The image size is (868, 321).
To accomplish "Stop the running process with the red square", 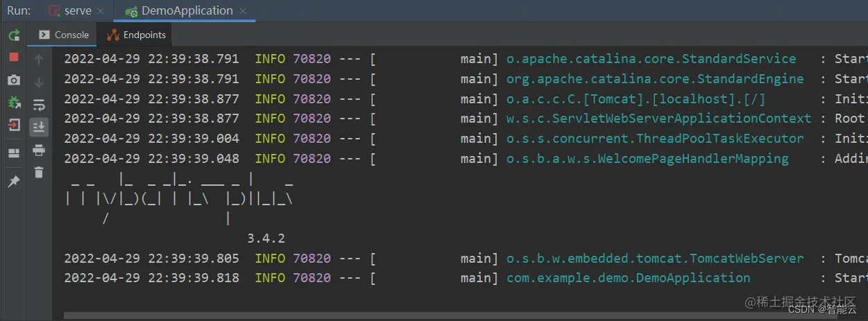I will 14,57.
